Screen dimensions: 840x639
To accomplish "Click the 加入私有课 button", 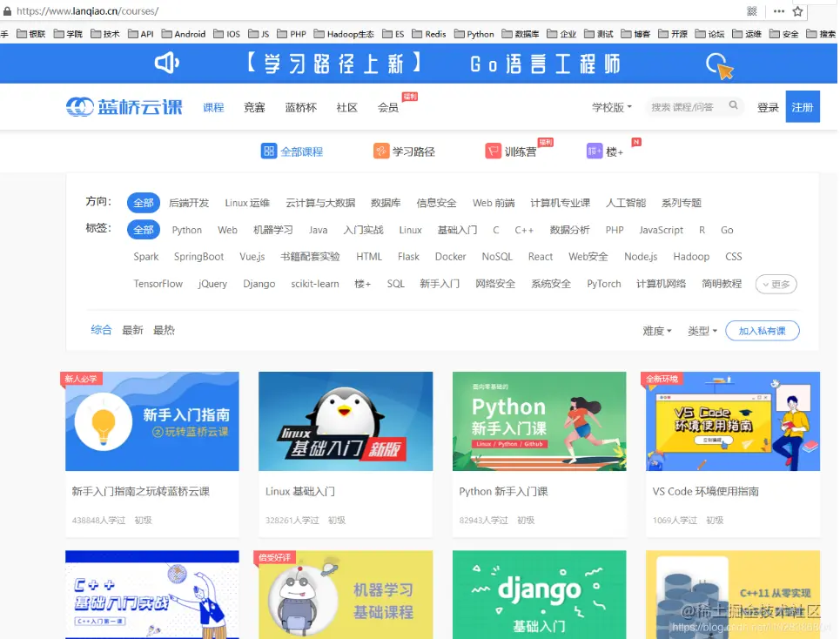I will [x=762, y=331].
